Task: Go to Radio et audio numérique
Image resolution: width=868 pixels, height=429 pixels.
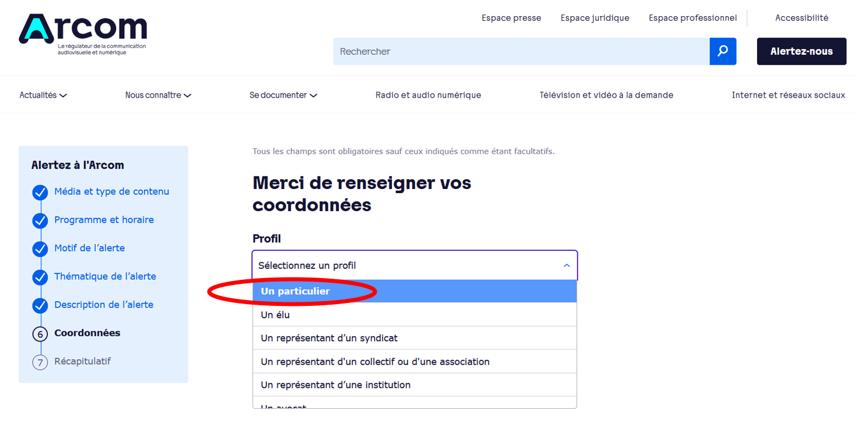Action: pos(428,95)
